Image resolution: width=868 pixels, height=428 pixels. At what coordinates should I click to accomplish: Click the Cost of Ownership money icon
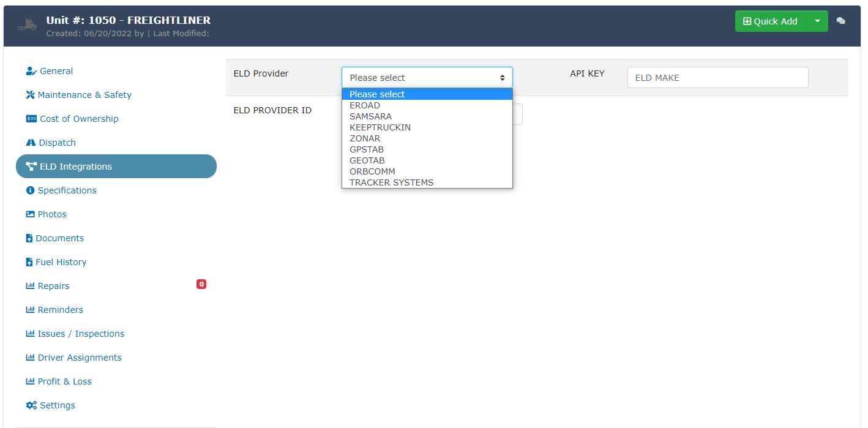31,119
